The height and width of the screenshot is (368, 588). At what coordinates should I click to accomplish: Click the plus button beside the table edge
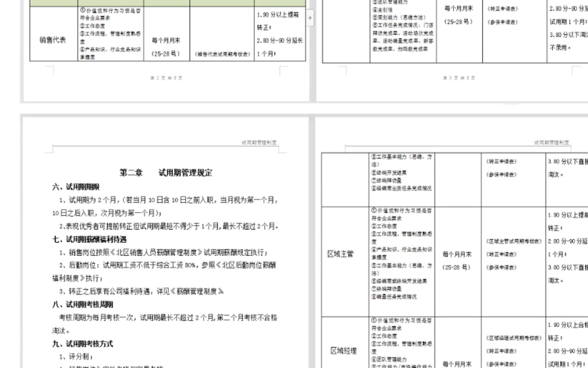click(310, 18)
